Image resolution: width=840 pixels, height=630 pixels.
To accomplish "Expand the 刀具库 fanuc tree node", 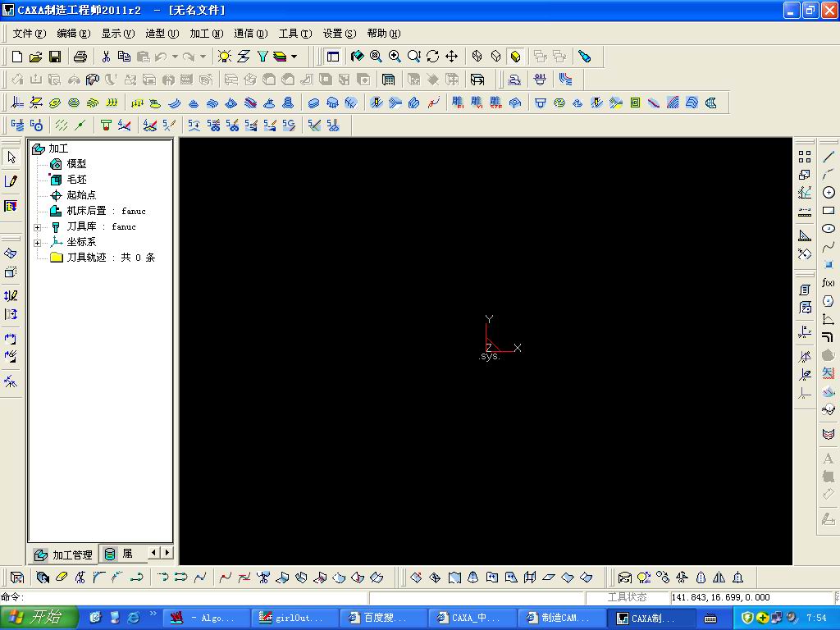I will [37, 227].
